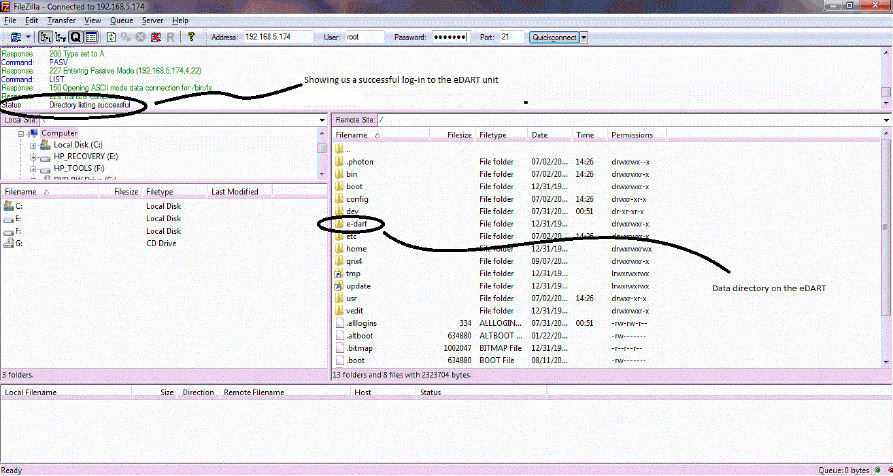Image resolution: width=893 pixels, height=476 pixels.
Task: Click the User input field
Action: pyautogui.click(x=364, y=37)
